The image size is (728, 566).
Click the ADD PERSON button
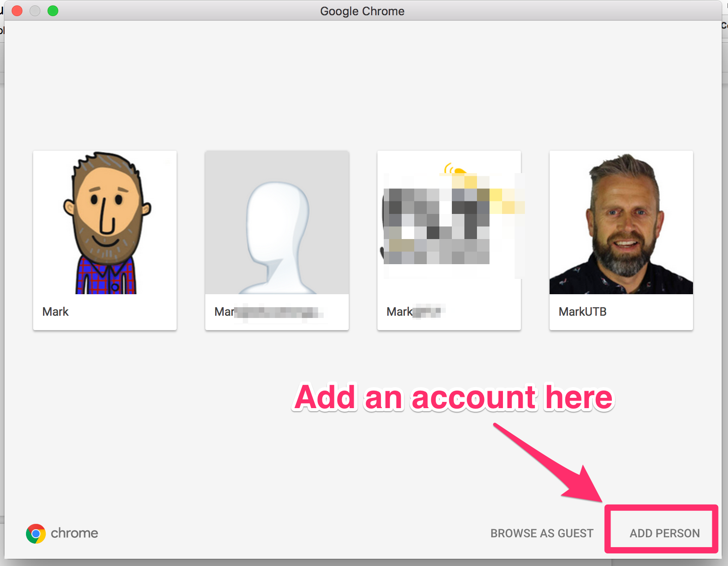pos(664,533)
